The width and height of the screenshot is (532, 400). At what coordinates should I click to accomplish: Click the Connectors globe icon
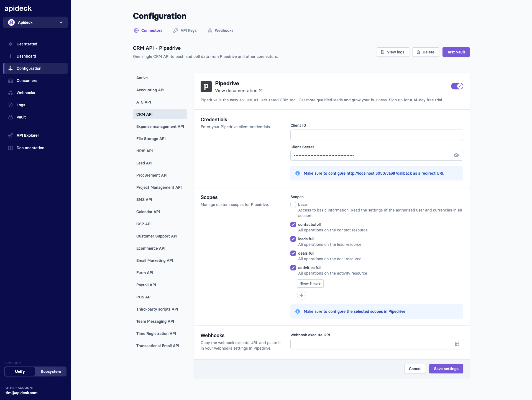[x=136, y=30]
